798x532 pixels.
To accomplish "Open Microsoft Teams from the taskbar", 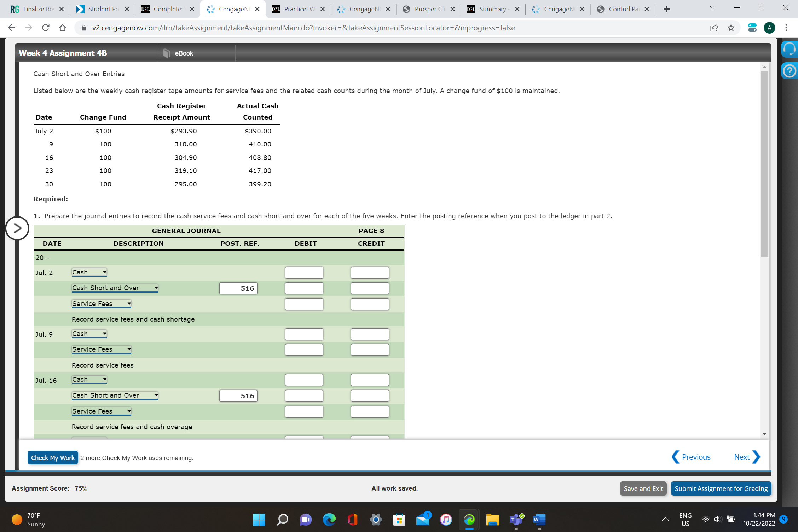I will [x=516, y=520].
